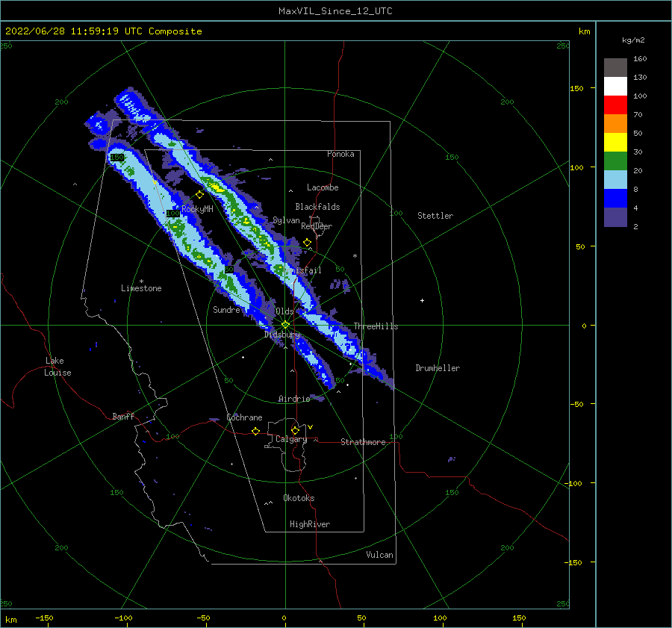Click the blue 8 legend swatch
Viewport: 672px width, 628px height.
pyautogui.click(x=615, y=198)
